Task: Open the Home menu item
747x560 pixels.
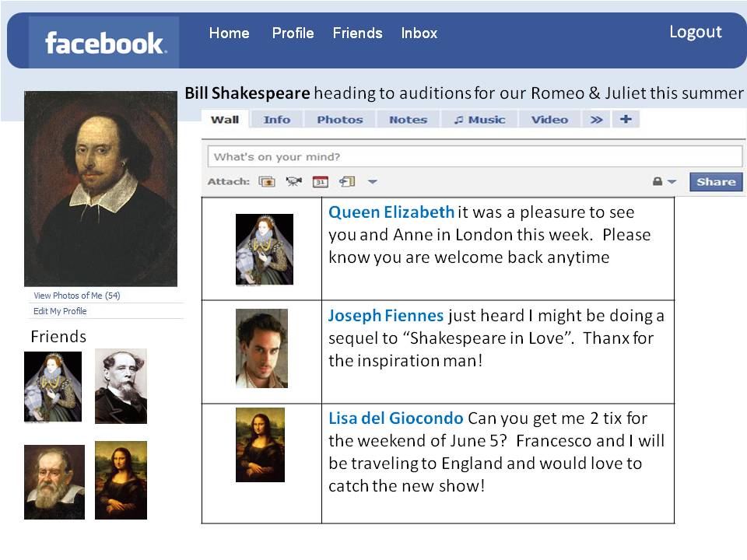Action: [229, 33]
